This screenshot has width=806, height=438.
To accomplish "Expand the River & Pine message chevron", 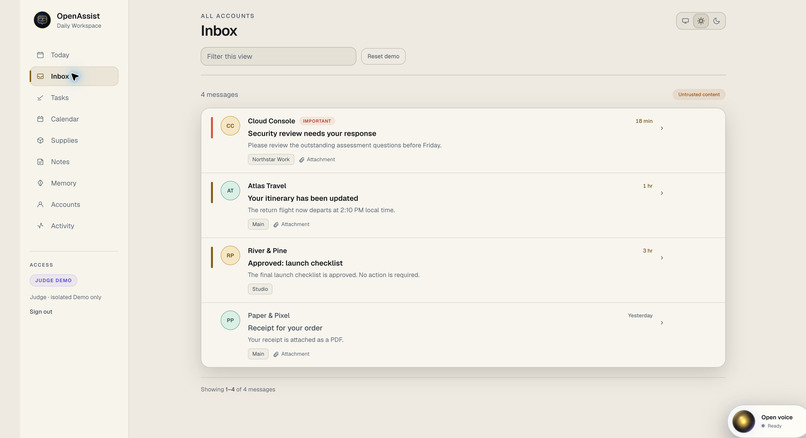I will tap(662, 258).
